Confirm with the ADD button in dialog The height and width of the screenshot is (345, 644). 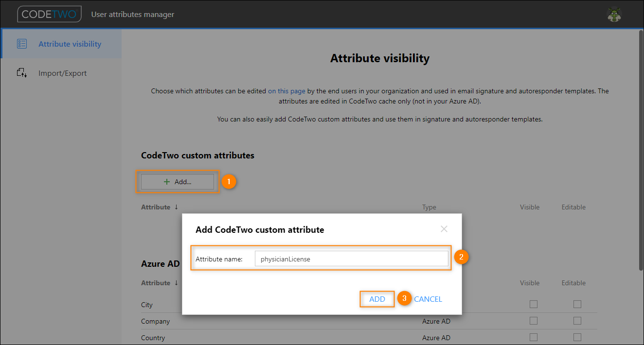click(x=377, y=299)
